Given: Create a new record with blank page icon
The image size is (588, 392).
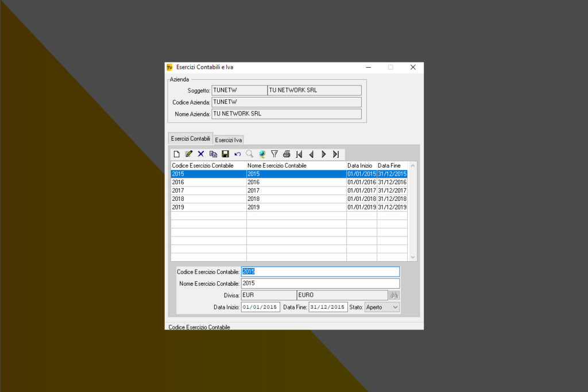Looking at the screenshot, I should click(177, 154).
